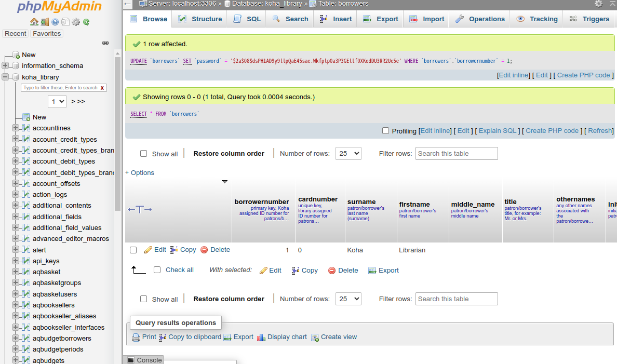Open the Structure tab
Viewport: 617px width, 364px height.
(199, 19)
